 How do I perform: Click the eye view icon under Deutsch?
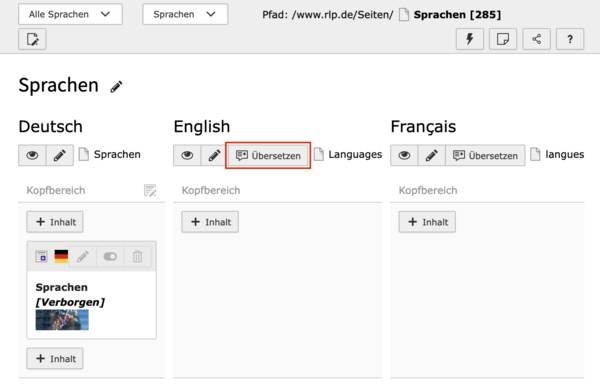click(32, 155)
